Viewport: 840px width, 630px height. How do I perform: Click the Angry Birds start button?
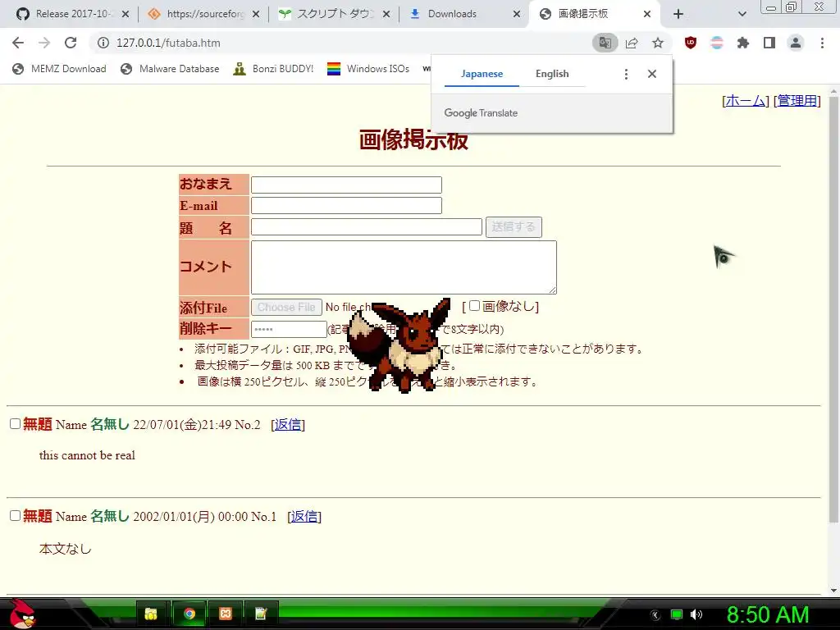pyautogui.click(x=22, y=614)
